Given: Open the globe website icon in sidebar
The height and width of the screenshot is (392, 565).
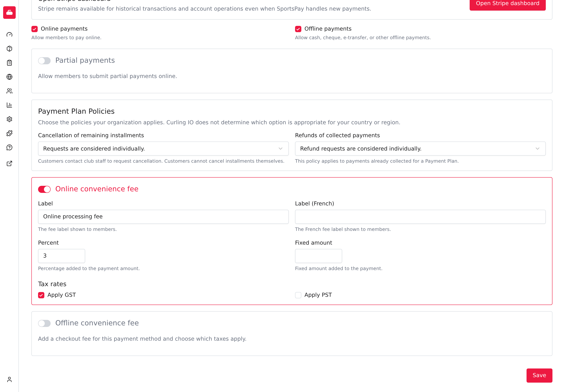Looking at the screenshot, I should pyautogui.click(x=9, y=77).
